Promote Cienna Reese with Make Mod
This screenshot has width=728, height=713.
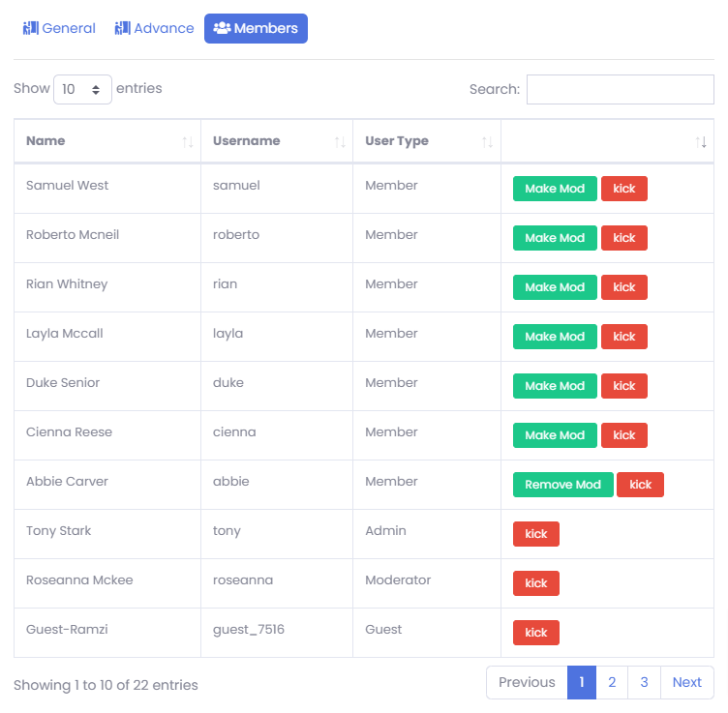point(555,435)
